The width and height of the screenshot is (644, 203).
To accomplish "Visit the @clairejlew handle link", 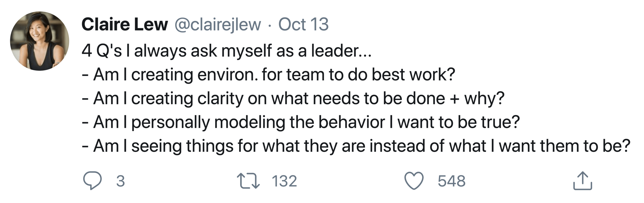I will pyautogui.click(x=218, y=25).
